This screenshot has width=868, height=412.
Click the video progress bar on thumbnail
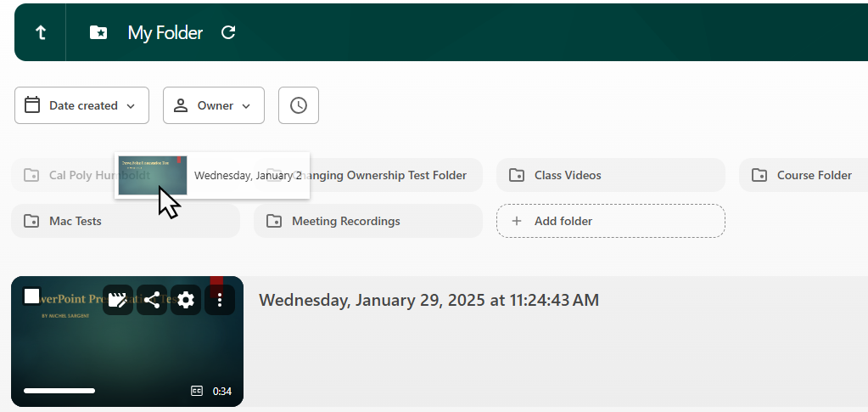(59, 391)
